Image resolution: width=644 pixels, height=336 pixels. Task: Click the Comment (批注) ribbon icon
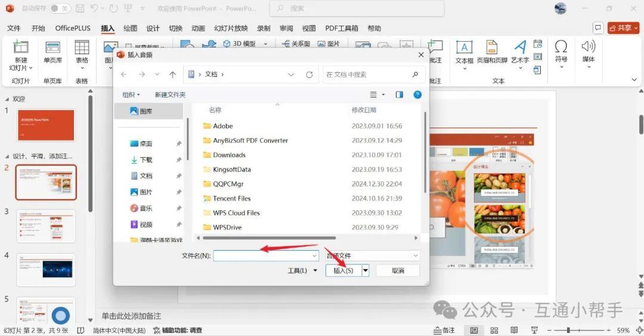coord(435,47)
